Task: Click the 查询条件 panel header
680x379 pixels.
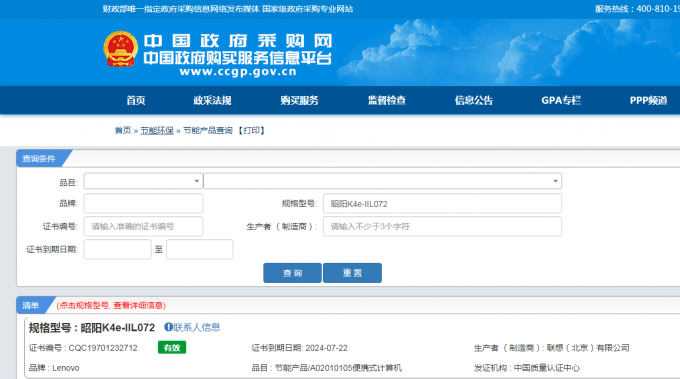Action: click(x=39, y=159)
